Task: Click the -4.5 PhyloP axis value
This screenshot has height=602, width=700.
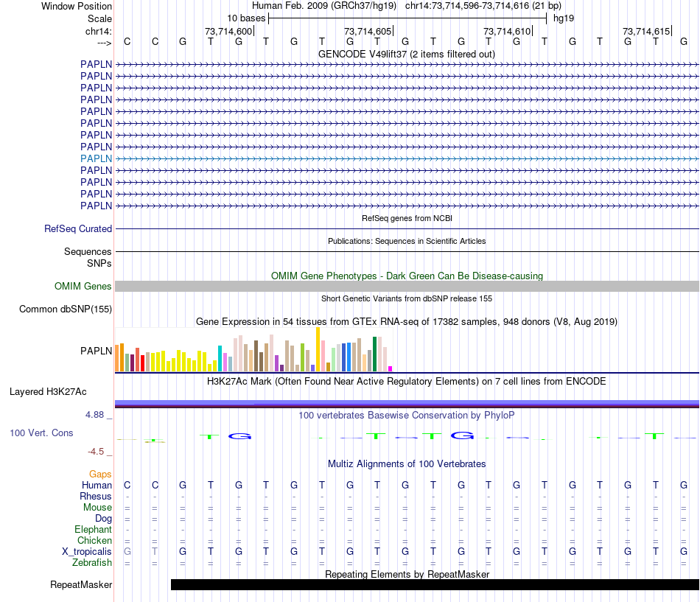Action: tap(96, 452)
